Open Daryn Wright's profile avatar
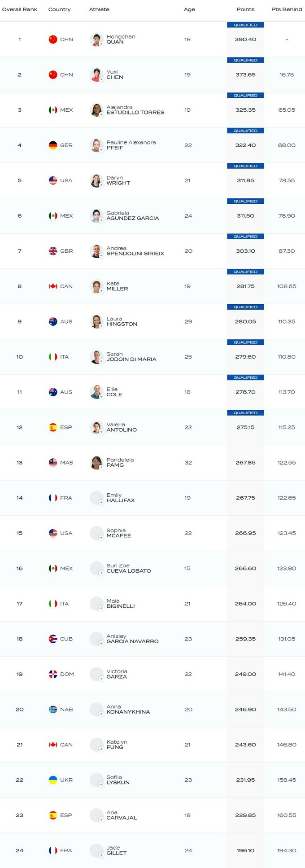Image resolution: width=305 pixels, height=868 pixels. pos(96,180)
